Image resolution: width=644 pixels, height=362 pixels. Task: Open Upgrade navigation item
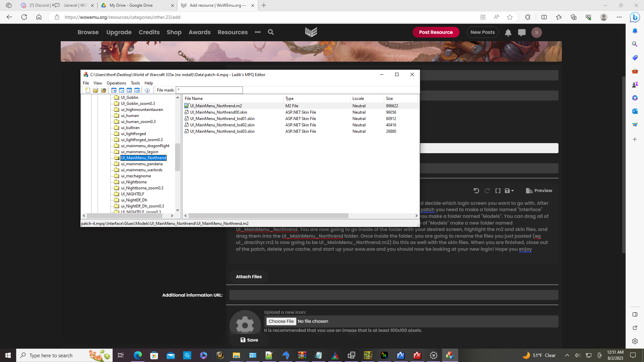pos(119,32)
